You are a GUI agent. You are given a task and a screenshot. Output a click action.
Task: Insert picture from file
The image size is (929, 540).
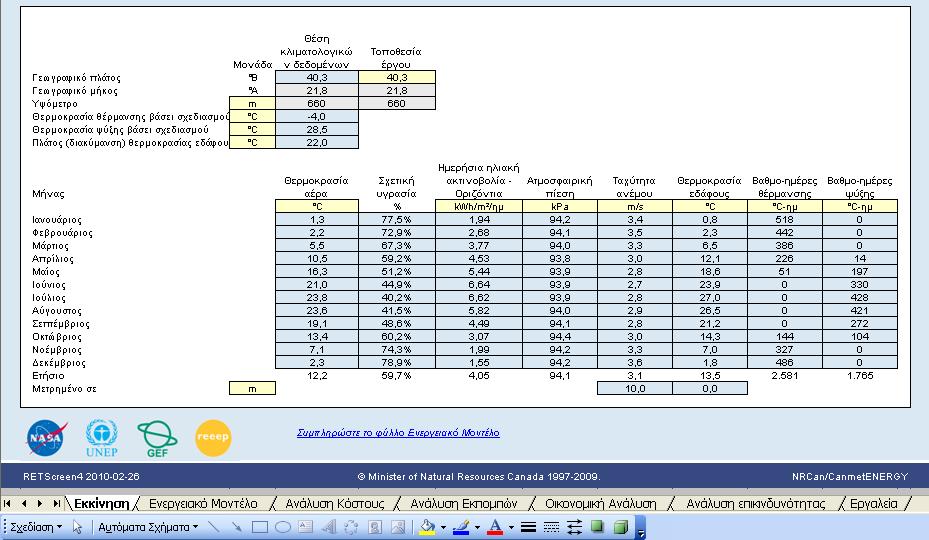click(x=398, y=527)
